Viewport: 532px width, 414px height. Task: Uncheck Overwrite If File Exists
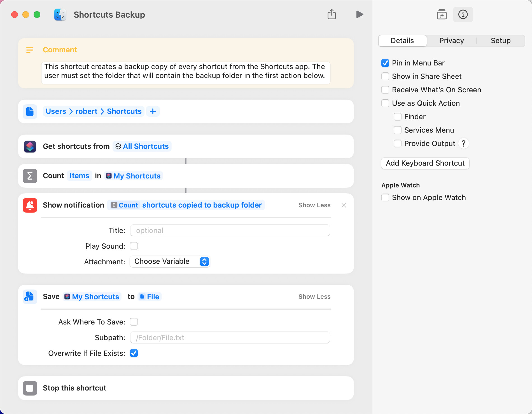[134, 353]
